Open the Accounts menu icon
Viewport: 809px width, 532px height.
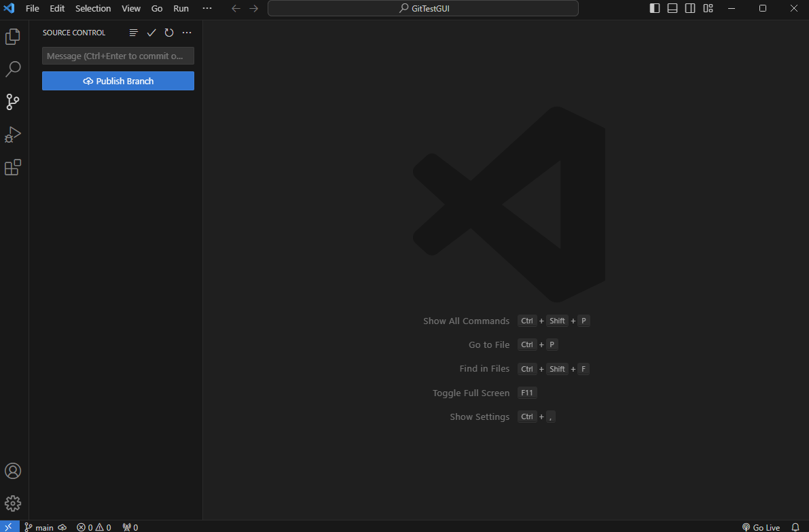pos(12,471)
